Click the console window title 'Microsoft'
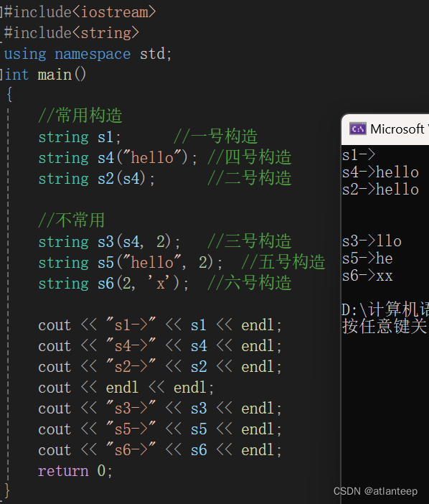 397,129
